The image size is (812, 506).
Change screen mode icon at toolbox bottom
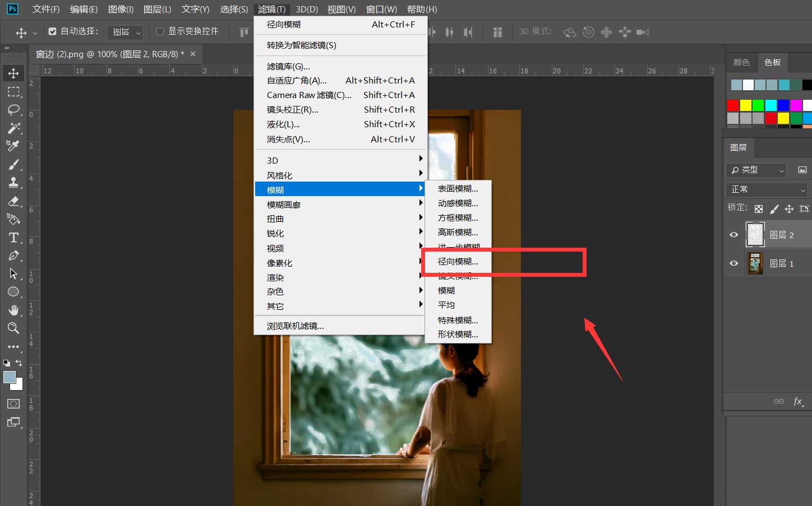pyautogui.click(x=13, y=422)
